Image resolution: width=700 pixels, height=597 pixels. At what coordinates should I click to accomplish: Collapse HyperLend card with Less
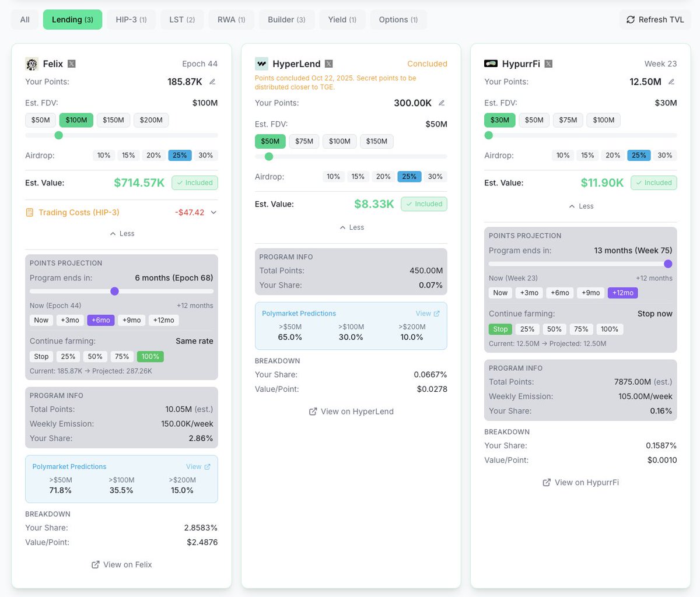point(351,227)
